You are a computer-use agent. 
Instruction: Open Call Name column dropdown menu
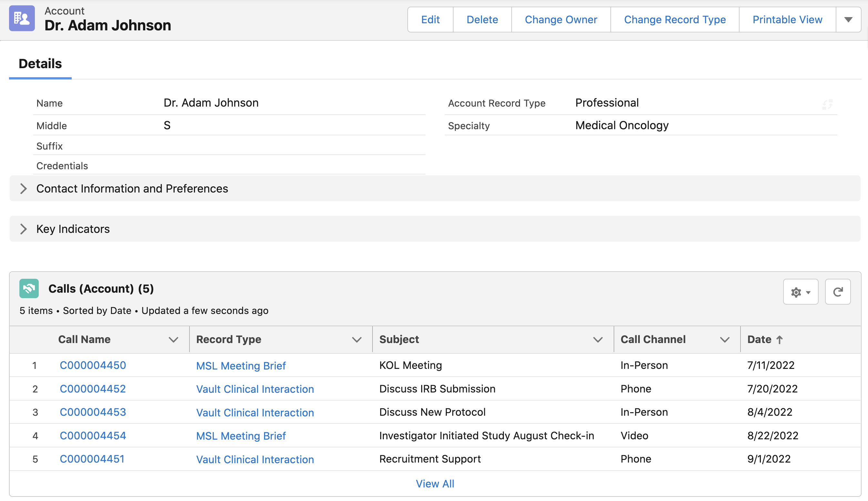click(x=174, y=339)
